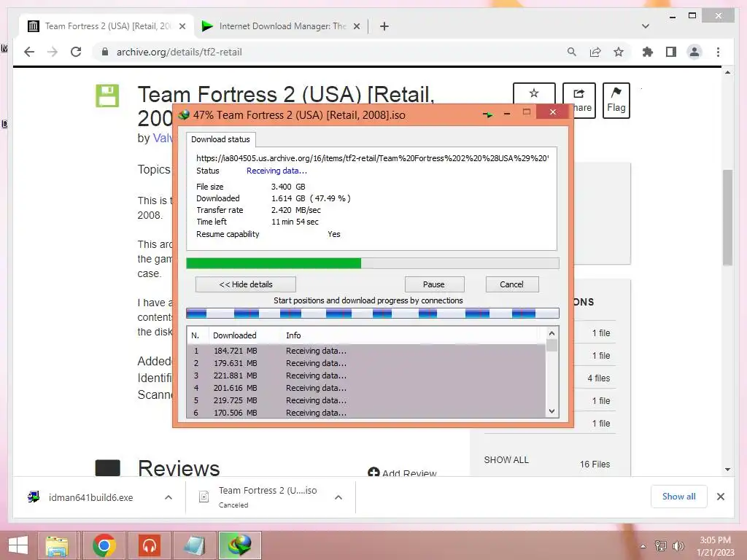Open the address bar zoom/search magnifier icon
The image size is (747, 560).
(572, 52)
